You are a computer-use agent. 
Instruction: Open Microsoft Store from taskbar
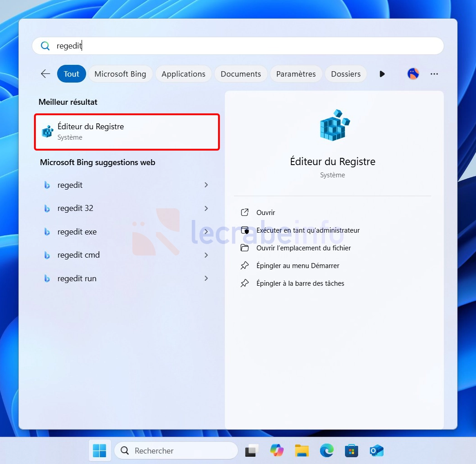click(x=351, y=451)
